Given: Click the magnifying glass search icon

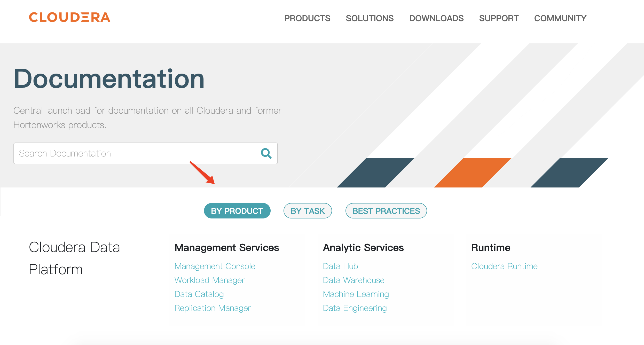Looking at the screenshot, I should click(266, 153).
